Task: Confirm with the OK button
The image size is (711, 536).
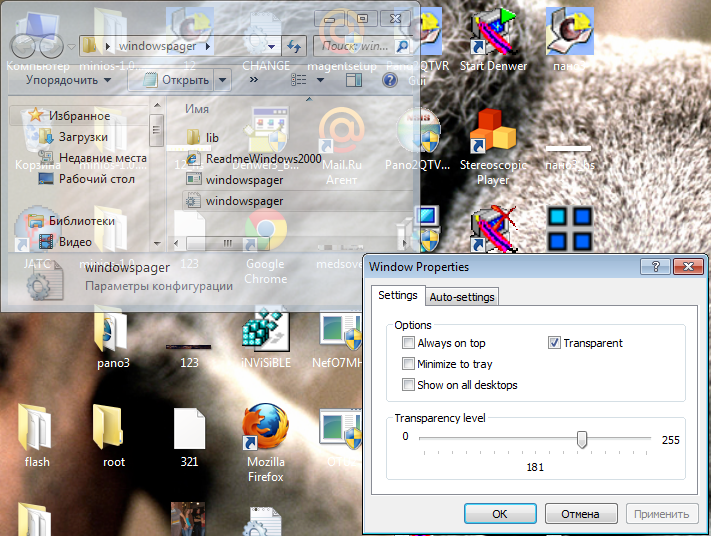Action: click(500, 514)
